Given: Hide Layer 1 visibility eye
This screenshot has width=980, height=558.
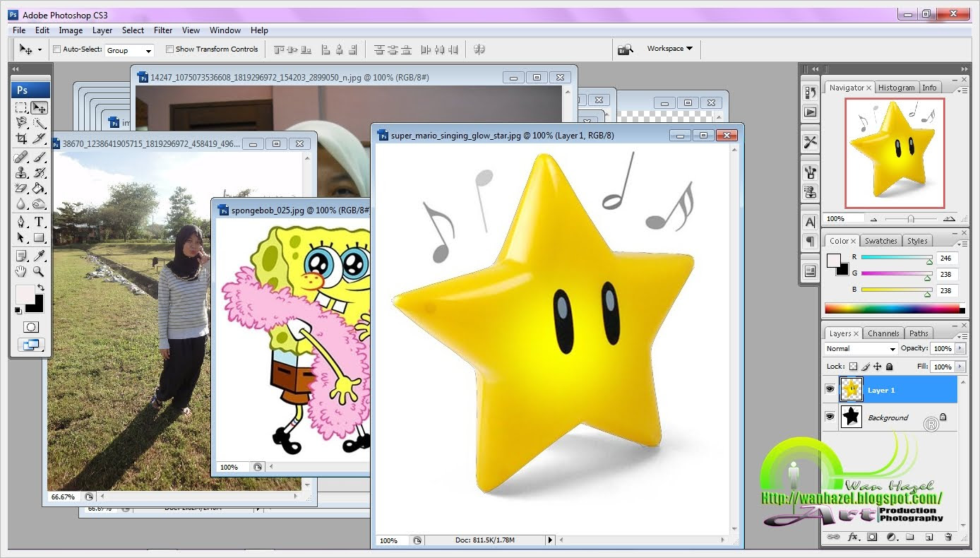Looking at the screenshot, I should (830, 389).
